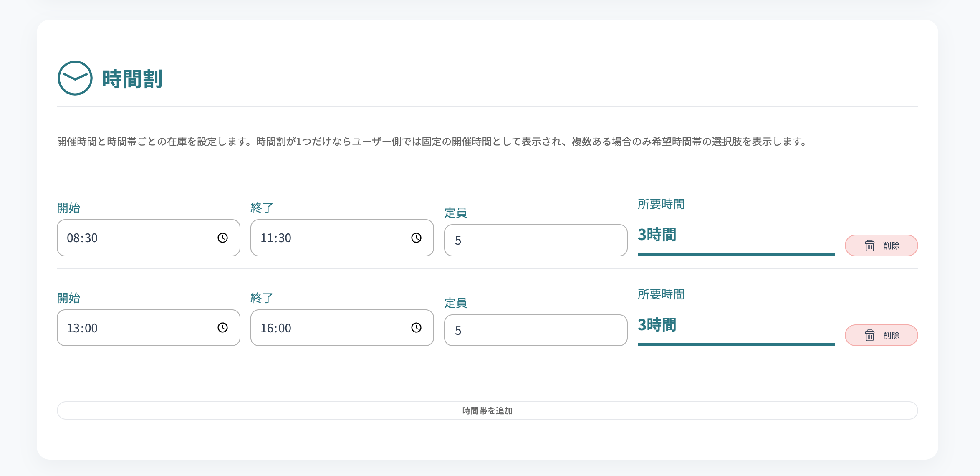Click 所要時間 label in the 08:30 row
The width and height of the screenshot is (980, 476).
661,204
